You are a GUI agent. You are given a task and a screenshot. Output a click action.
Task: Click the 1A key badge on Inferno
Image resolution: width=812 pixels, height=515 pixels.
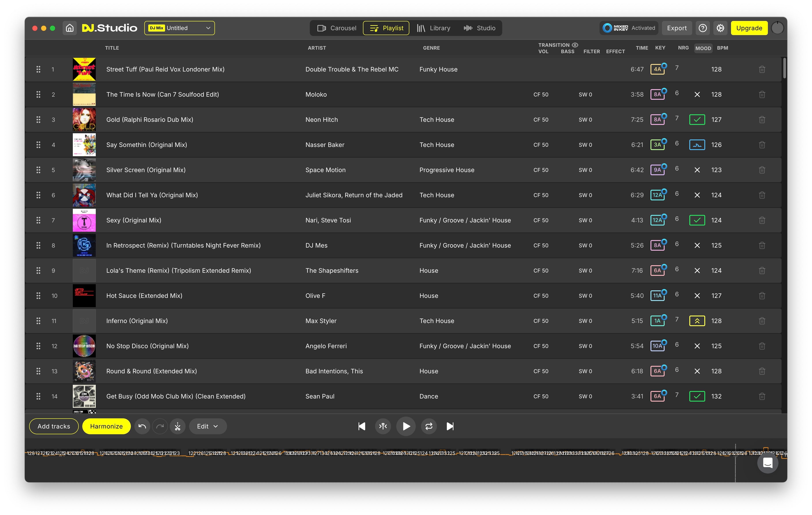[658, 321]
